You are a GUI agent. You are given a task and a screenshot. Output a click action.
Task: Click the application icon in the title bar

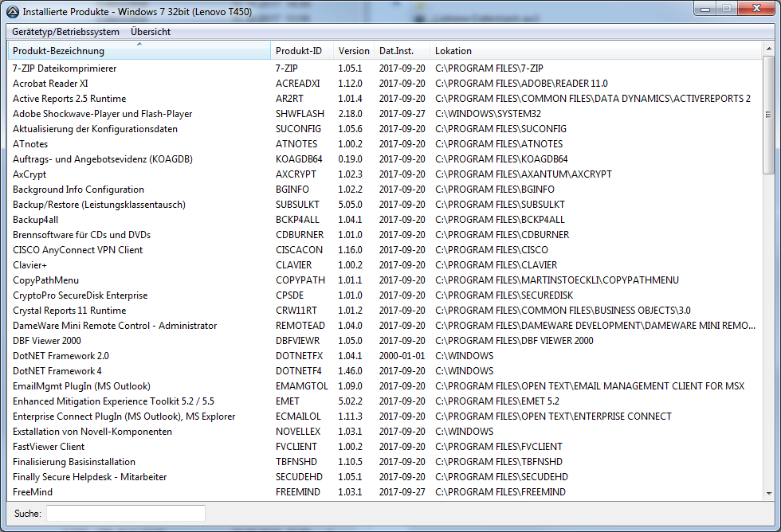(12, 9)
